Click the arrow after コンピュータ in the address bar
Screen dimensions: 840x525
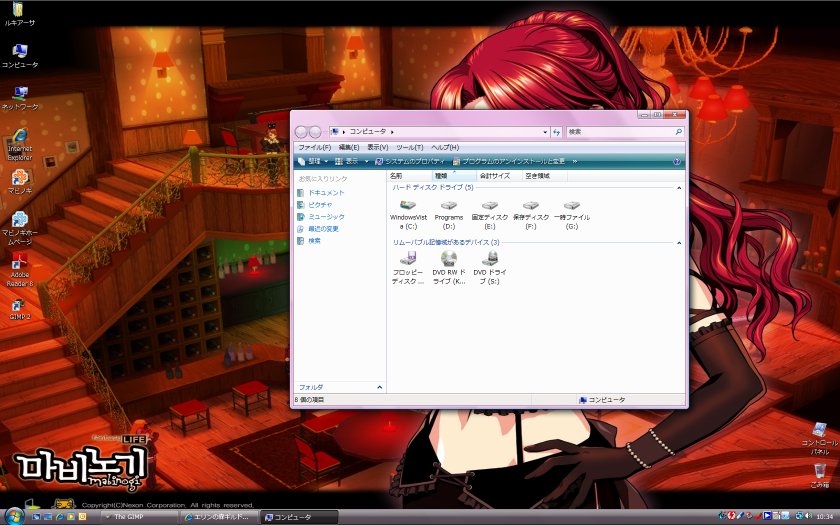[392, 132]
